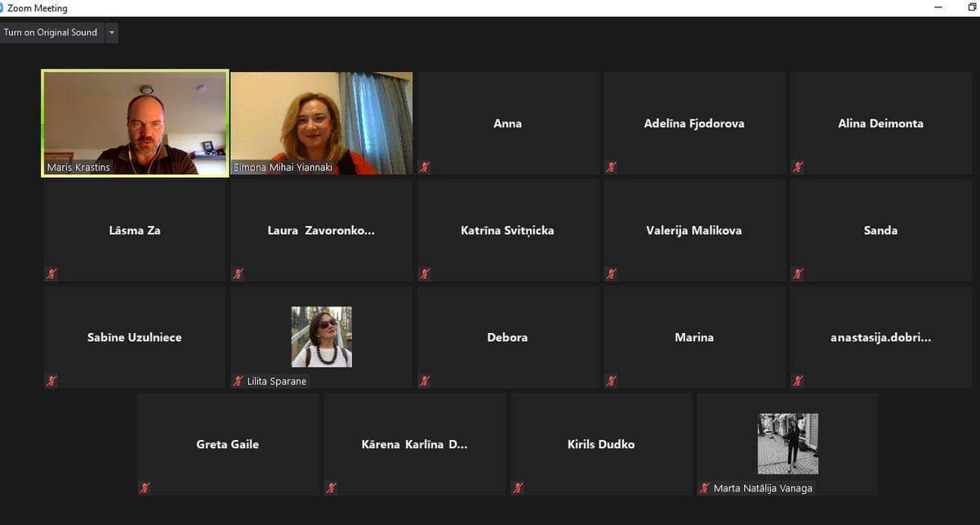Viewport: 980px width, 525px height.
Task: Select Simona Mihai Yiannaki video tile
Action: click(322, 123)
